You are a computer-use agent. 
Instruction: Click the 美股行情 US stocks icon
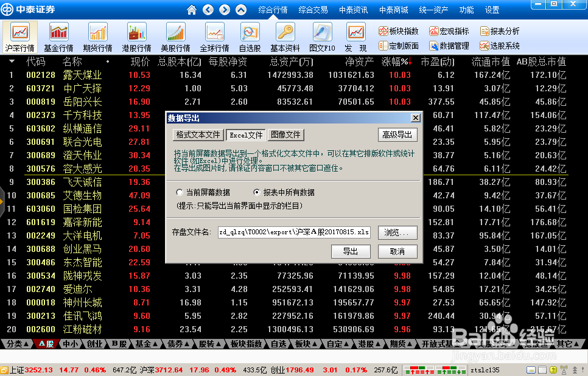175,35
